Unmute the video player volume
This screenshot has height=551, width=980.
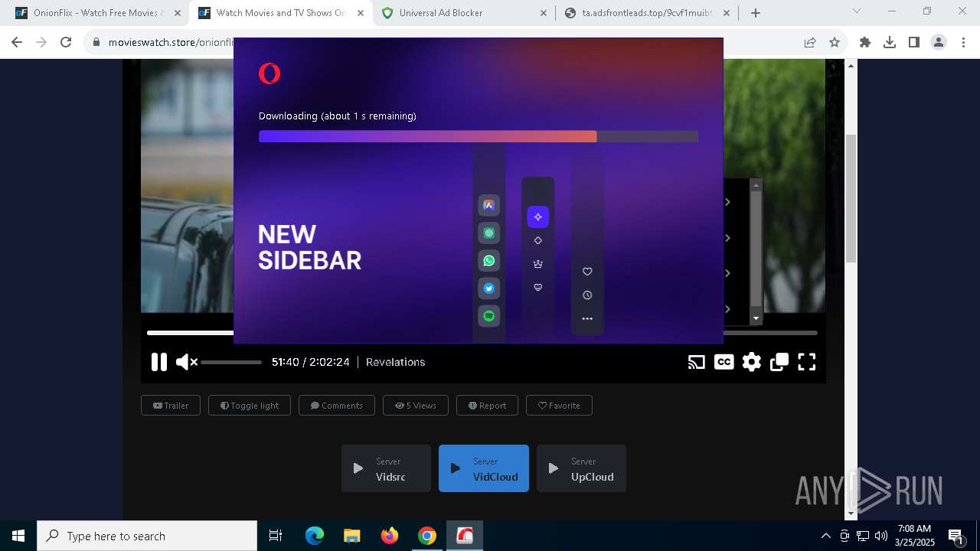tap(186, 362)
